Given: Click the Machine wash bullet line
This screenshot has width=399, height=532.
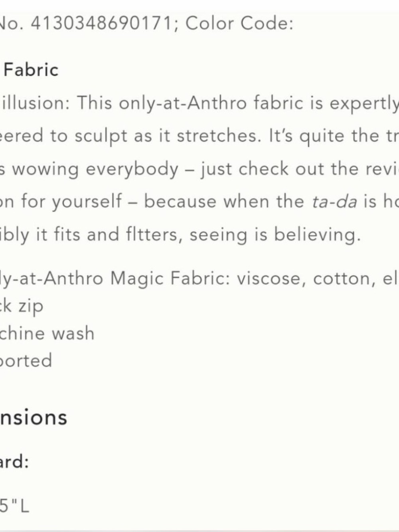Looking at the screenshot, I should pyautogui.click(x=47, y=333).
